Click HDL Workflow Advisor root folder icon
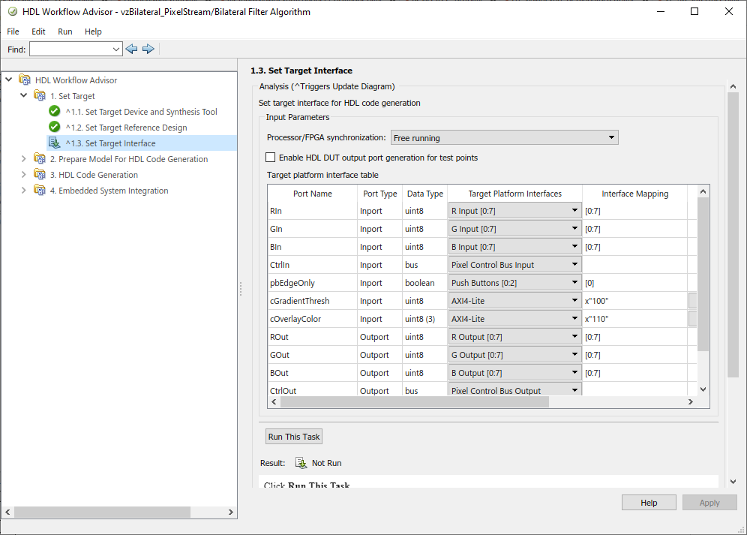Image resolution: width=747 pixels, height=535 pixels. (x=24, y=80)
